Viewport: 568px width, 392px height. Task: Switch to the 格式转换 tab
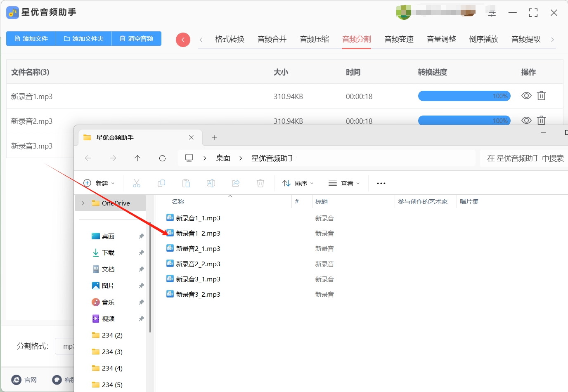click(x=230, y=39)
